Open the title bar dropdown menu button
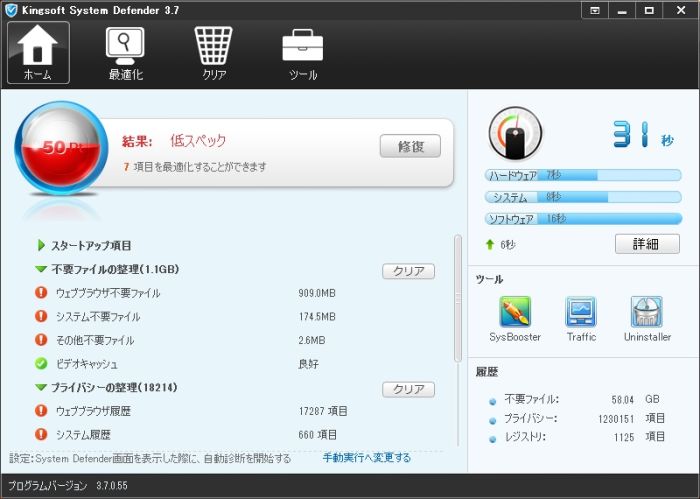The height and width of the screenshot is (499, 700). point(596,10)
